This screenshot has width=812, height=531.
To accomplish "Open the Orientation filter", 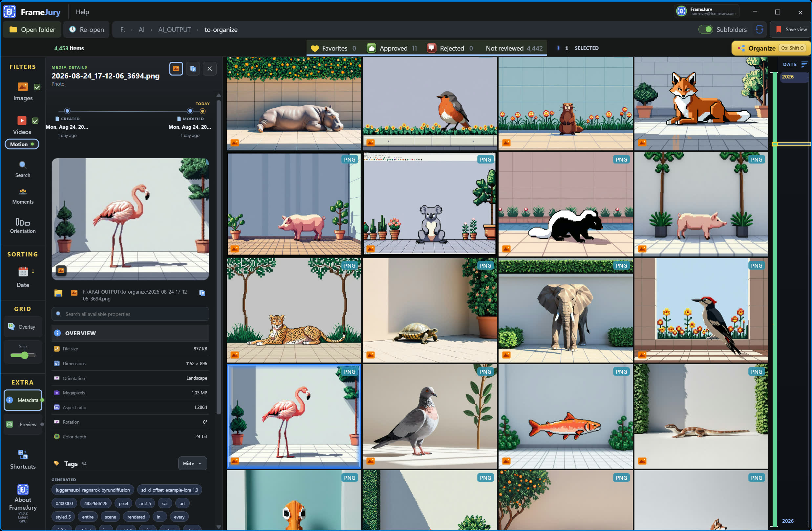I will click(23, 226).
